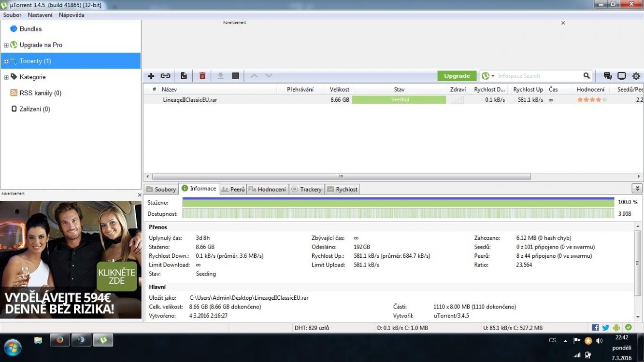Create new torrent file icon
Screen dimensions: 644x362
(184, 76)
